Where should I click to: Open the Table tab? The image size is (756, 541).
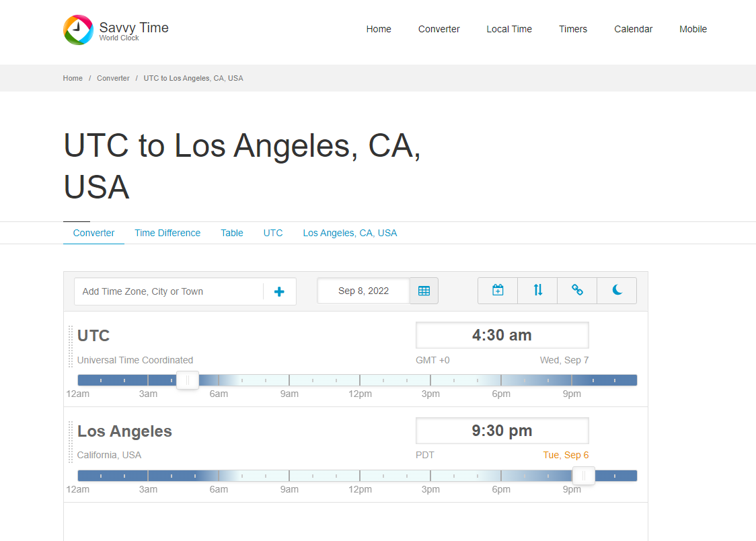pyautogui.click(x=232, y=233)
